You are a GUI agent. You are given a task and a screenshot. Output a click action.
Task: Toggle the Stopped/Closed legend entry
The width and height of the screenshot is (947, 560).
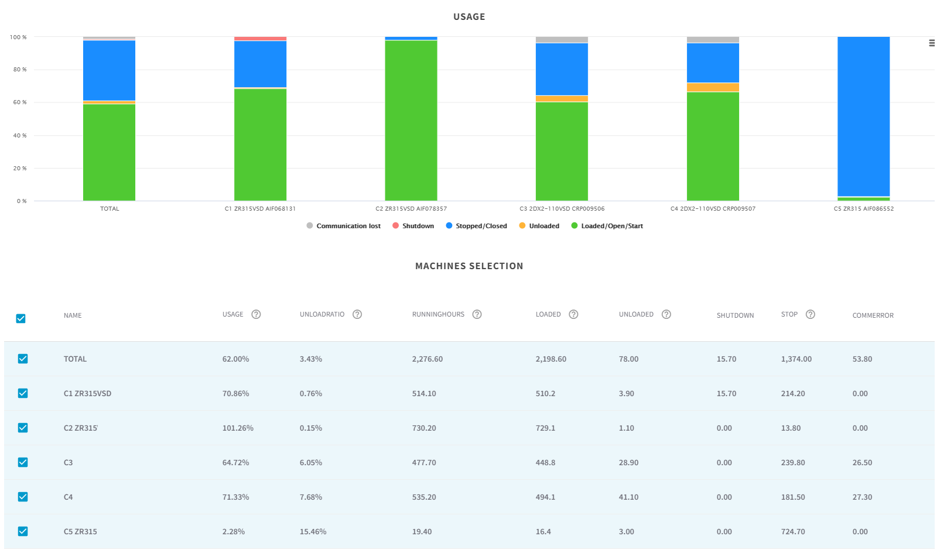click(x=476, y=226)
